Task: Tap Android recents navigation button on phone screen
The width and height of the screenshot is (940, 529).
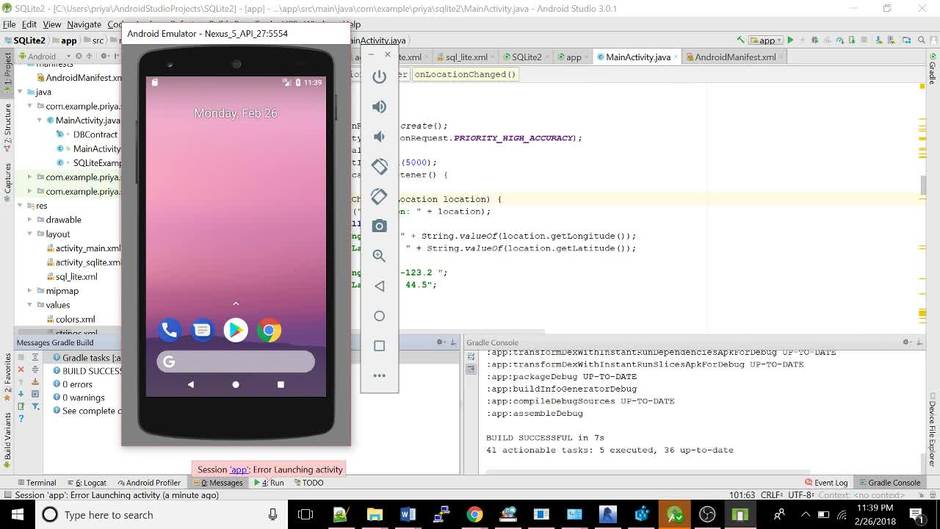Action: 281,384
